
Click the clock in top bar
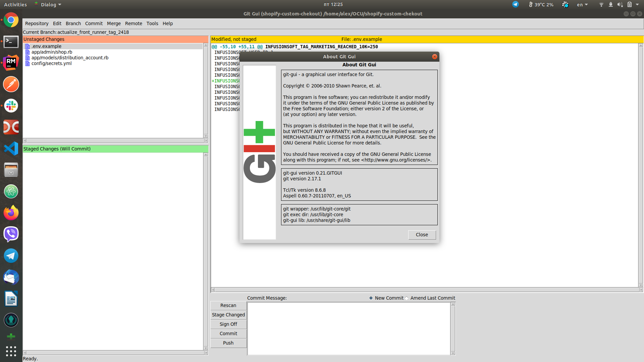click(333, 4)
